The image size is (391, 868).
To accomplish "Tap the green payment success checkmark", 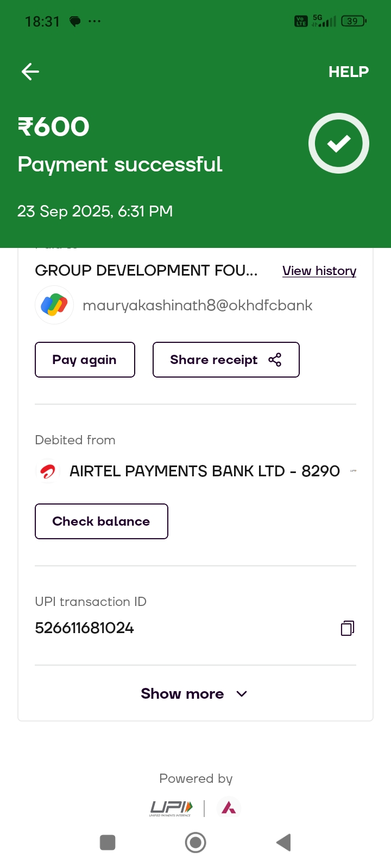I will tap(339, 143).
